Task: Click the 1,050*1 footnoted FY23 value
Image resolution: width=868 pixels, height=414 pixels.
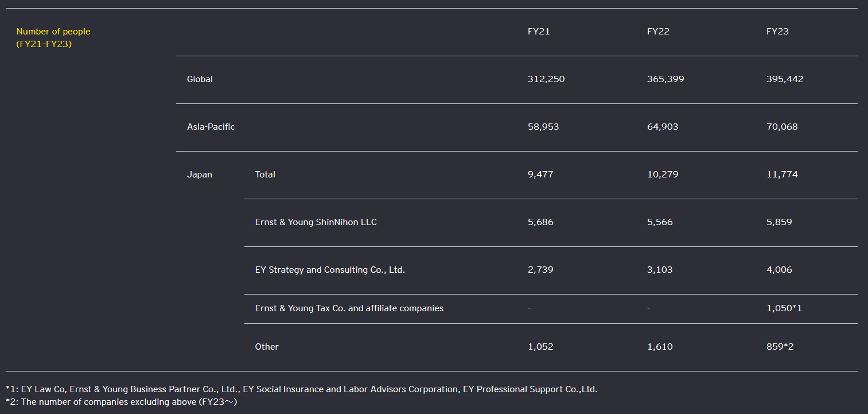Action: point(784,308)
